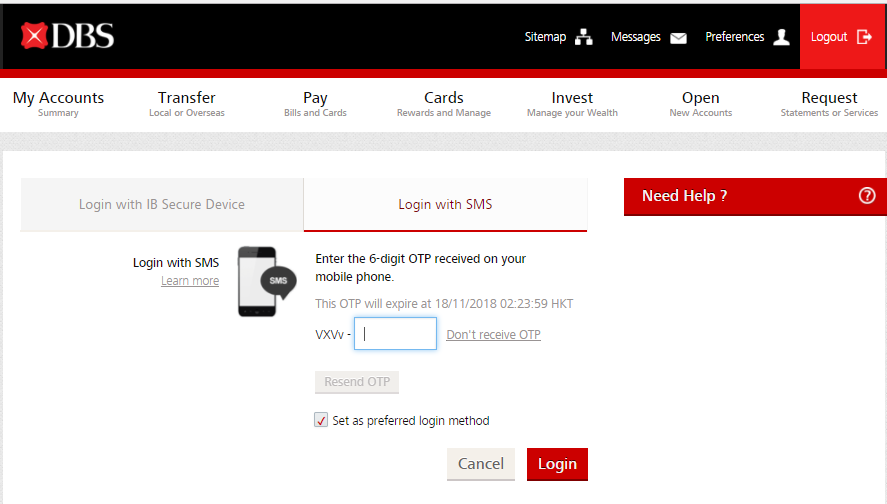Click the DBS logo
The height and width of the screenshot is (504, 887).
click(67, 37)
